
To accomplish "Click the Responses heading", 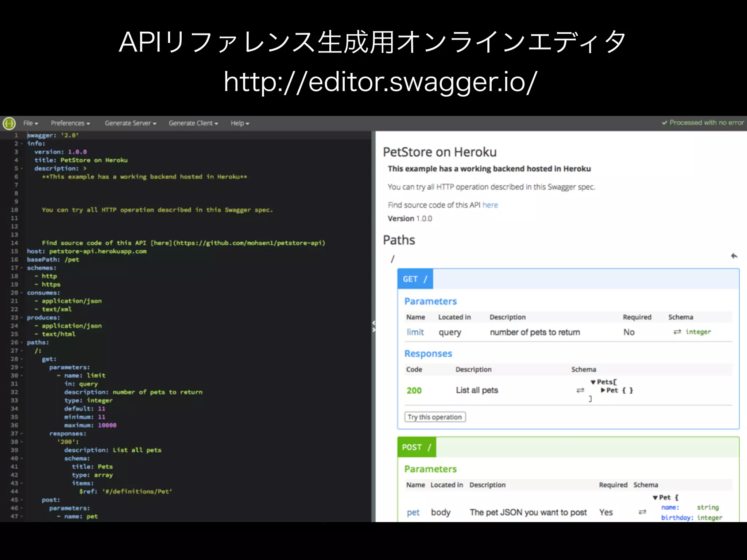I will pos(428,353).
